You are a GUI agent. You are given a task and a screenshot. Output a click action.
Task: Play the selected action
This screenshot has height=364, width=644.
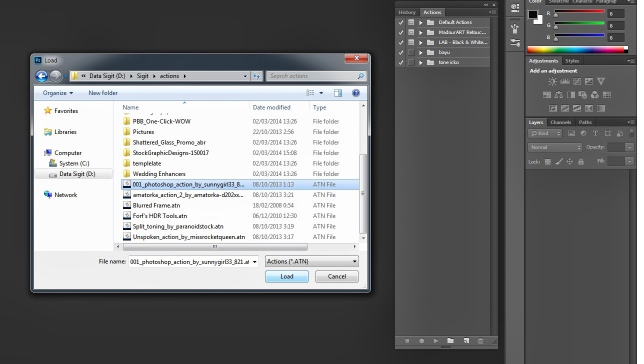[x=436, y=341]
